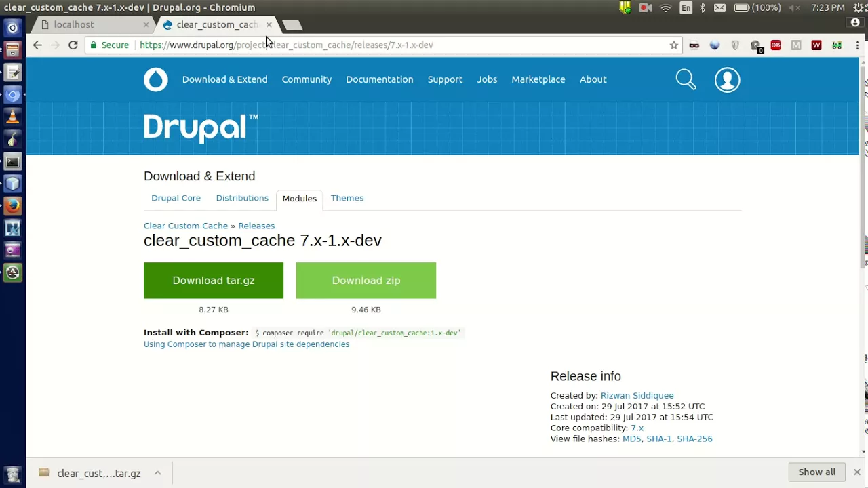The height and width of the screenshot is (488, 868).
Task: Open the About nav item
Action: (x=593, y=79)
